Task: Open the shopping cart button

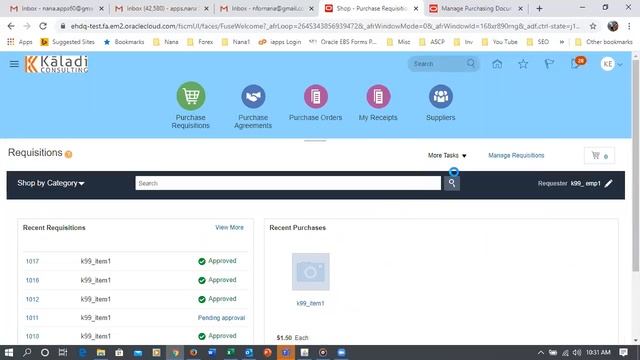Action: tap(599, 156)
